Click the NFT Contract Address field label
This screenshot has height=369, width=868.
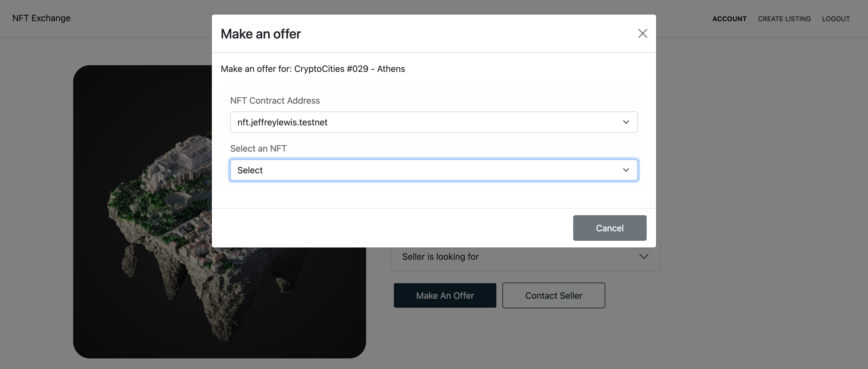tap(275, 101)
